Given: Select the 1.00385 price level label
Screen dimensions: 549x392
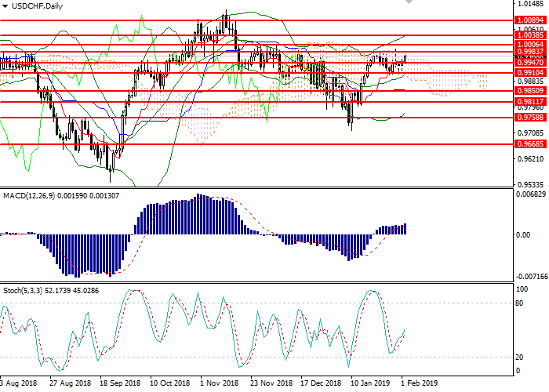Looking at the screenshot, I should tap(530, 35).
